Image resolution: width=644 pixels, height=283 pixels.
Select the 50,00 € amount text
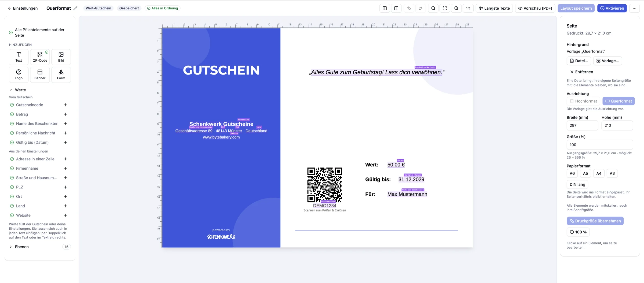(396, 165)
